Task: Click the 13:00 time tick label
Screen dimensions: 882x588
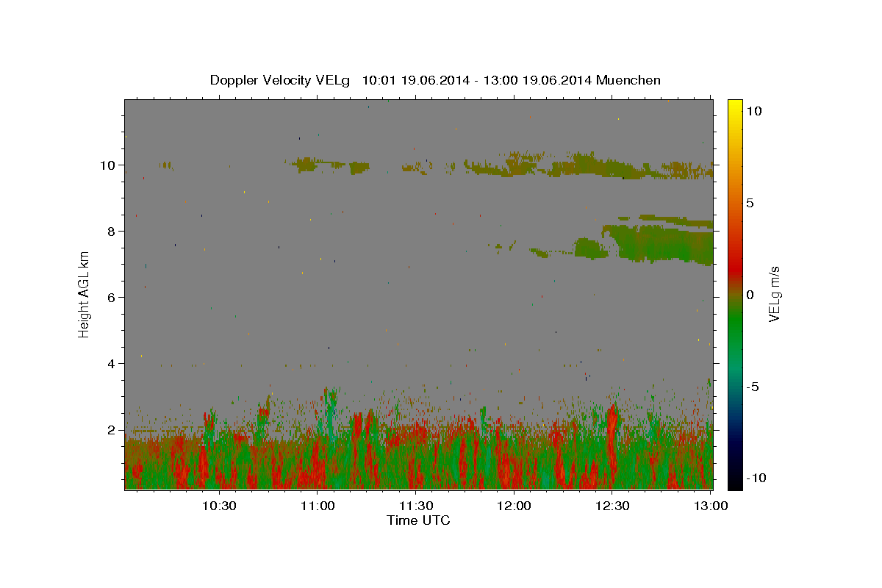Action: 711,506
